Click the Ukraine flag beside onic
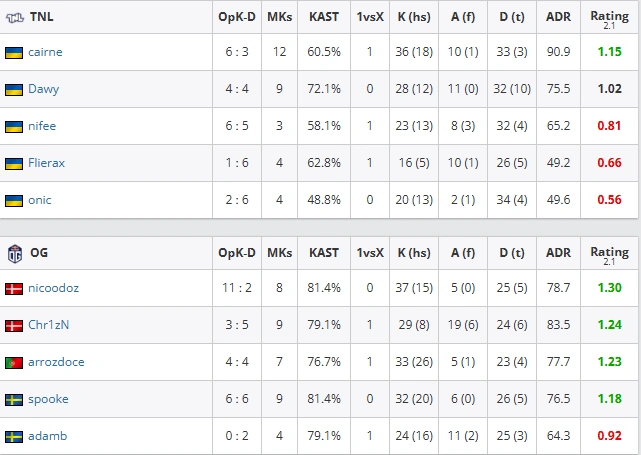The image size is (641, 455). tap(14, 201)
